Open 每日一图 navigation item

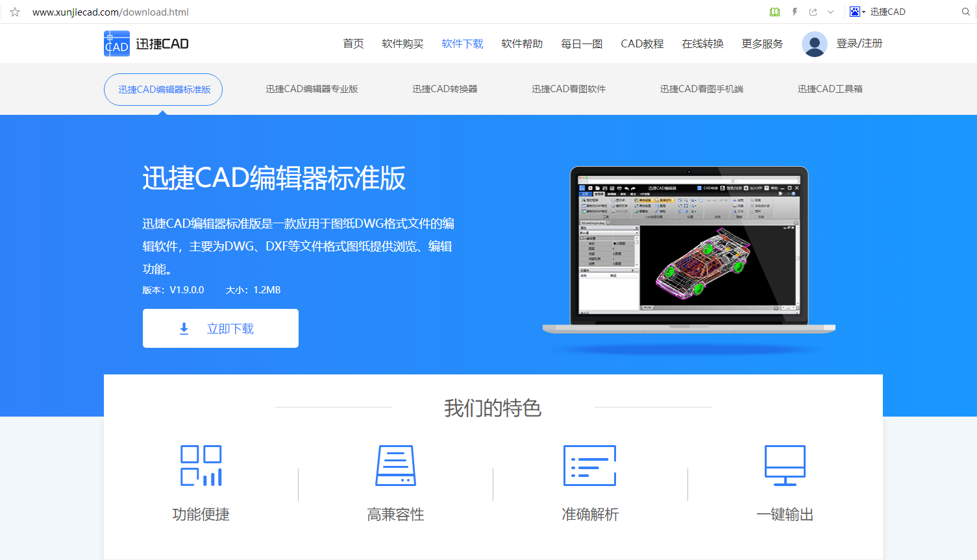point(582,43)
